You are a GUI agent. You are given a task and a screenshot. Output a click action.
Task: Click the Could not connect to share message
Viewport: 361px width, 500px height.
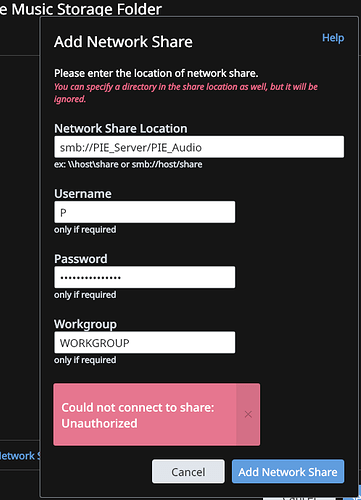click(x=137, y=415)
